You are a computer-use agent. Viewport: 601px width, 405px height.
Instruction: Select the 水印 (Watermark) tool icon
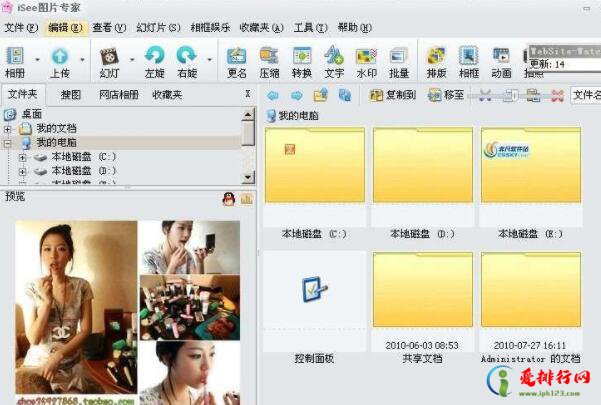tap(366, 58)
